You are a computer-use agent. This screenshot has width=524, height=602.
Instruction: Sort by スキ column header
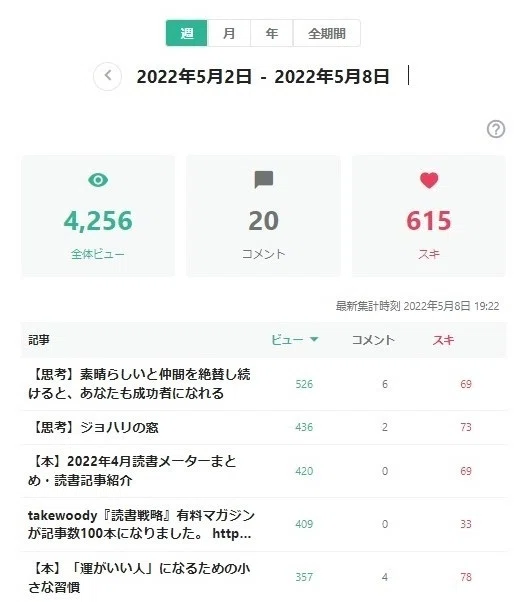click(x=443, y=340)
